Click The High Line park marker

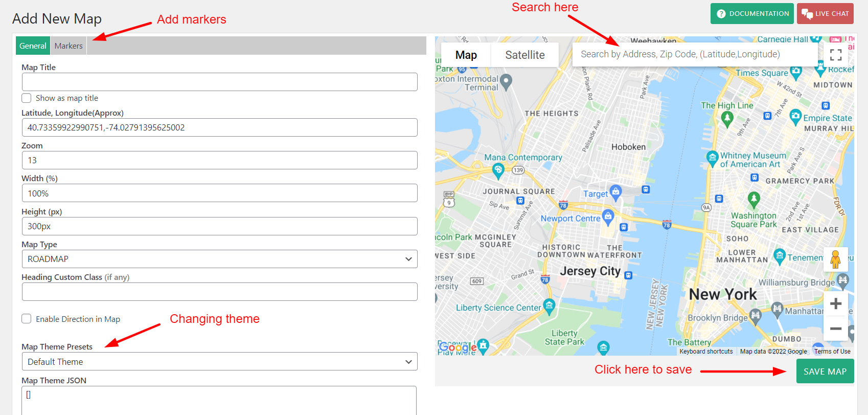[x=727, y=119]
